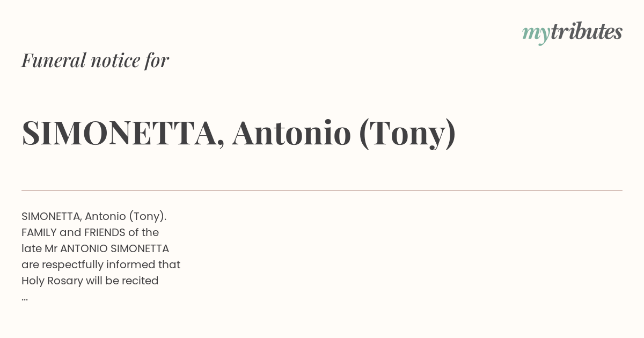Click the words "Holy Rosary" in the notice text
This screenshot has width=644, height=338.
tap(52, 281)
